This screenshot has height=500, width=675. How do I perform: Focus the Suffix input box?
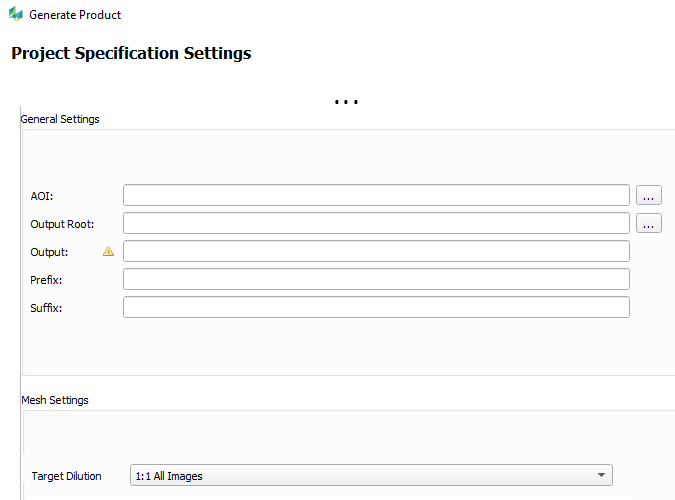tap(376, 308)
